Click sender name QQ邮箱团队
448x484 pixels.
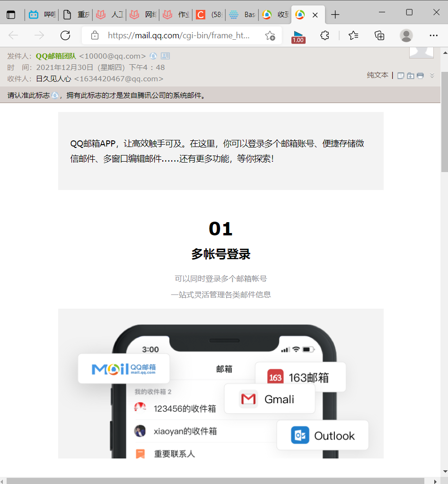coord(56,56)
